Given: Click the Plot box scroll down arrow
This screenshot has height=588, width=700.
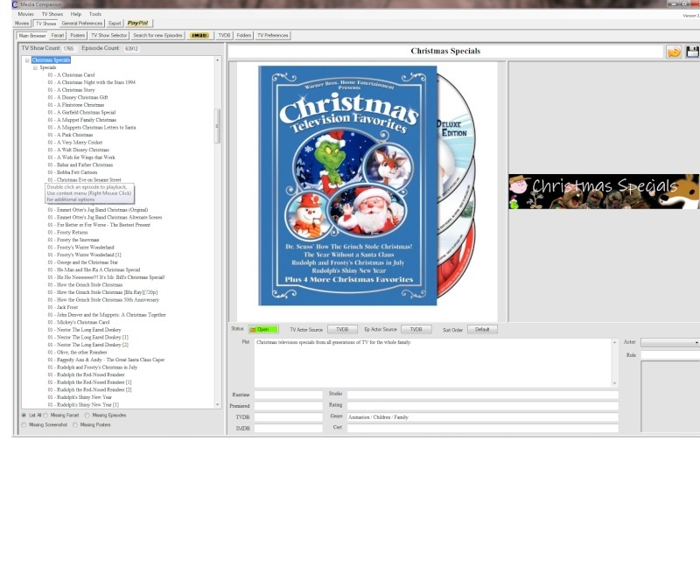Looking at the screenshot, I should point(615,383).
